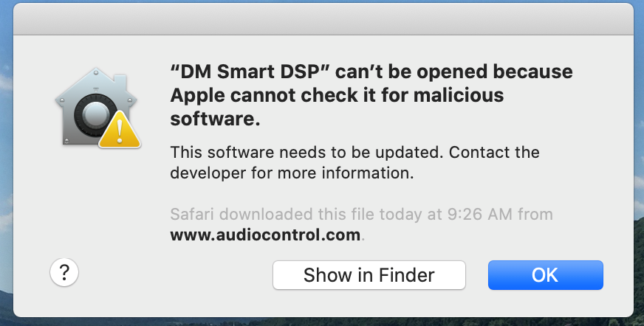Click the "DM Smart DSP" app name in headline
This screenshot has width=644, height=326.
(x=250, y=72)
